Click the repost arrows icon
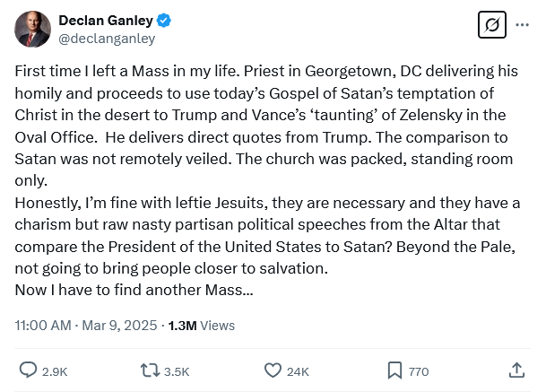The height and width of the screenshot is (392, 546). [x=151, y=370]
